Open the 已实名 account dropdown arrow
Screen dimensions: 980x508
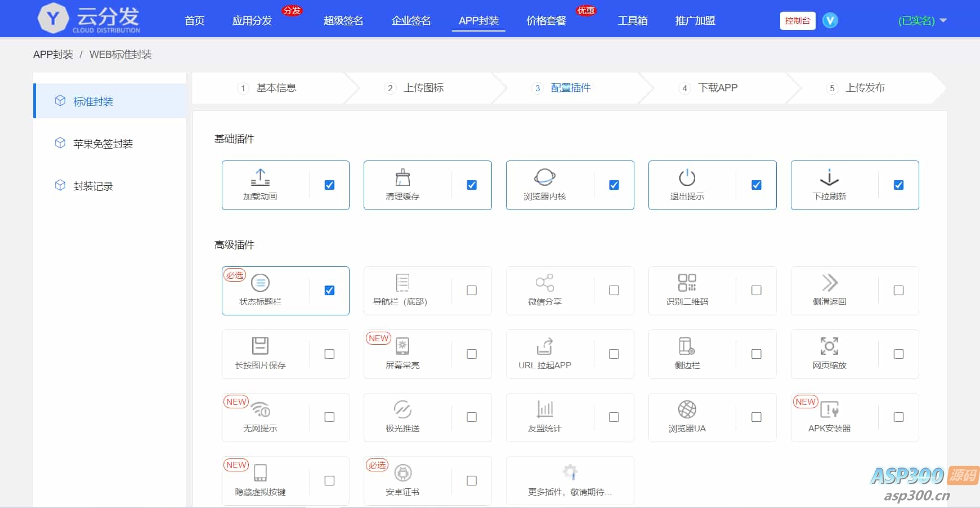pyautogui.click(x=943, y=21)
